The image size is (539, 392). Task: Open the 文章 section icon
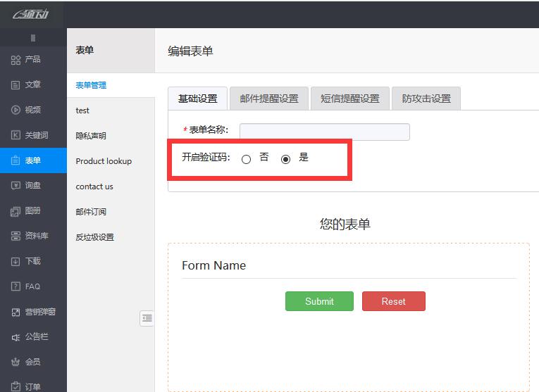pos(16,85)
